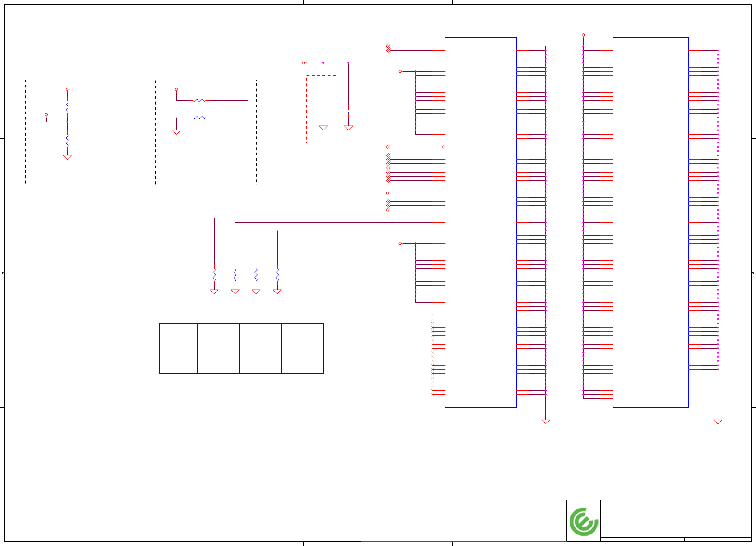Select the lower resistor of the voltage divider
This screenshot has height=546, width=756.
pos(67,140)
